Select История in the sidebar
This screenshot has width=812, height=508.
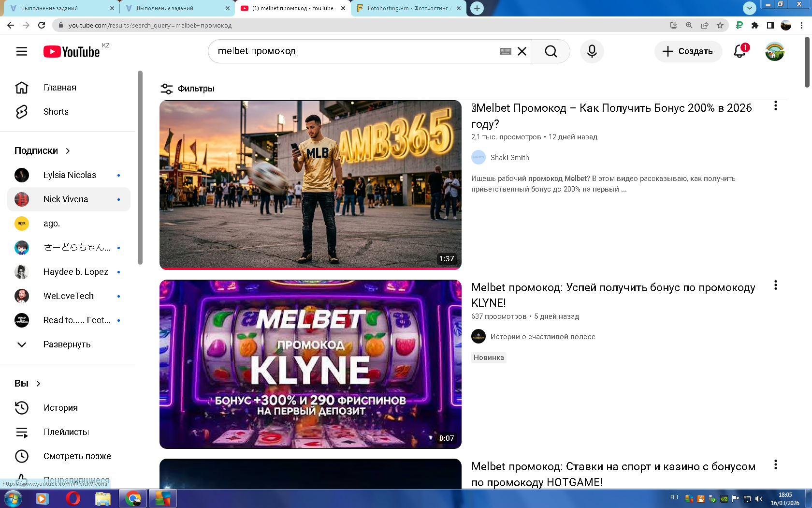(x=60, y=408)
